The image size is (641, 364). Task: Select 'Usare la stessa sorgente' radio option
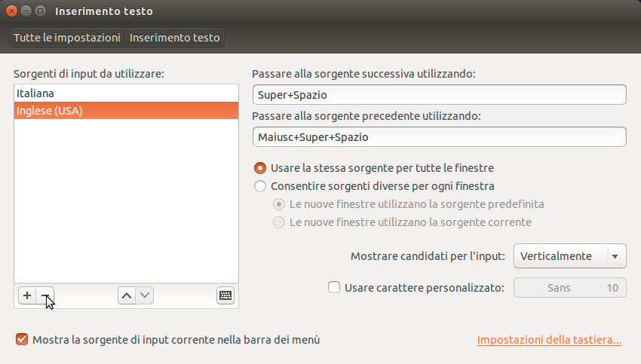click(x=260, y=168)
